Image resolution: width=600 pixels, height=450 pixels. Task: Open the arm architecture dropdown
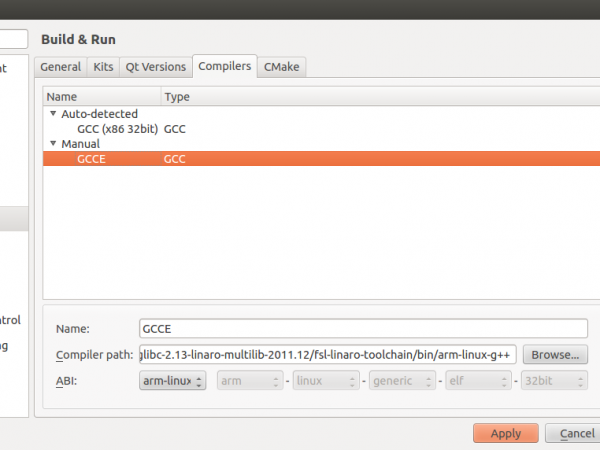click(248, 381)
